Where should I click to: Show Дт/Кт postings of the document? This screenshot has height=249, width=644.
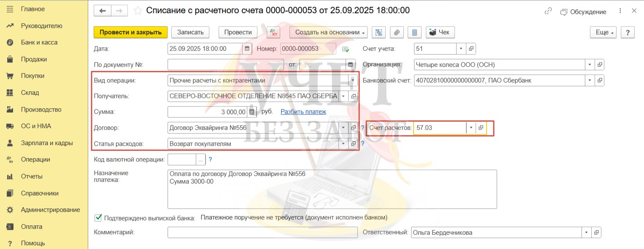(x=273, y=32)
